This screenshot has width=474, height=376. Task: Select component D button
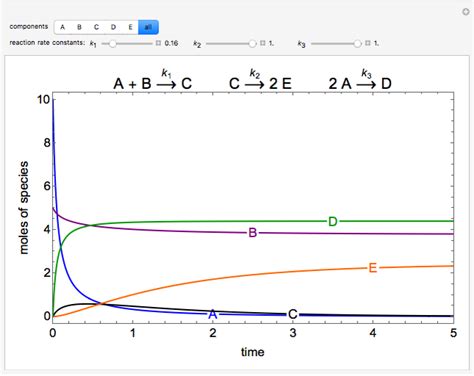[113, 27]
